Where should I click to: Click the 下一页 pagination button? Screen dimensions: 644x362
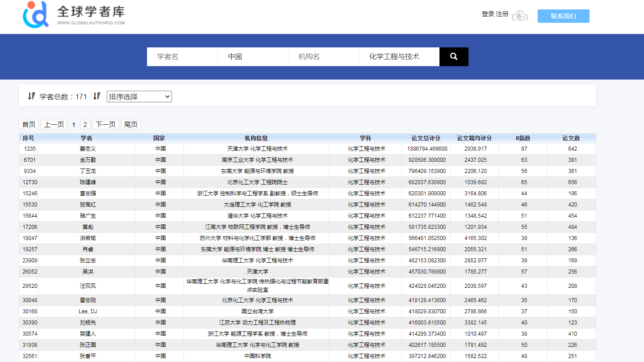point(105,125)
